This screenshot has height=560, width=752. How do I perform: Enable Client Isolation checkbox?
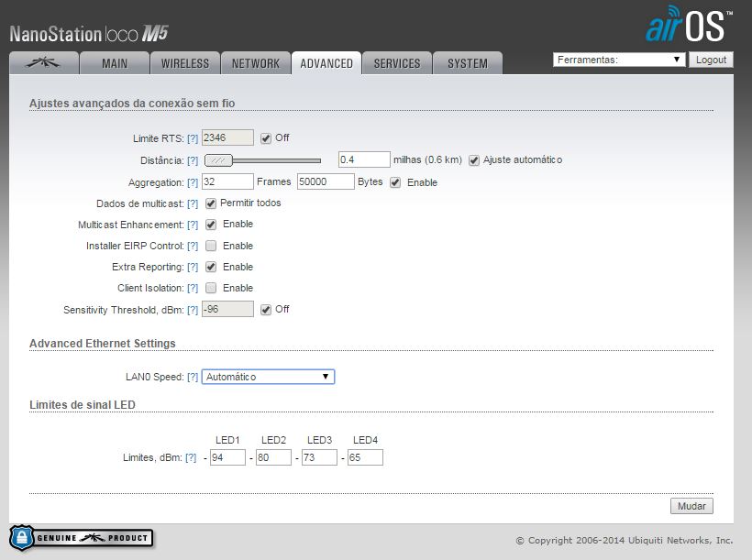point(211,288)
